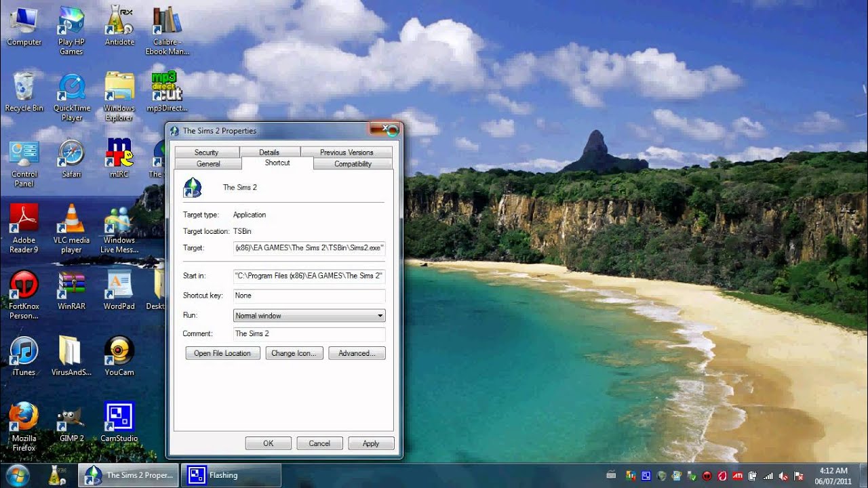Close The Sims 2 Properties dialog

(385, 129)
